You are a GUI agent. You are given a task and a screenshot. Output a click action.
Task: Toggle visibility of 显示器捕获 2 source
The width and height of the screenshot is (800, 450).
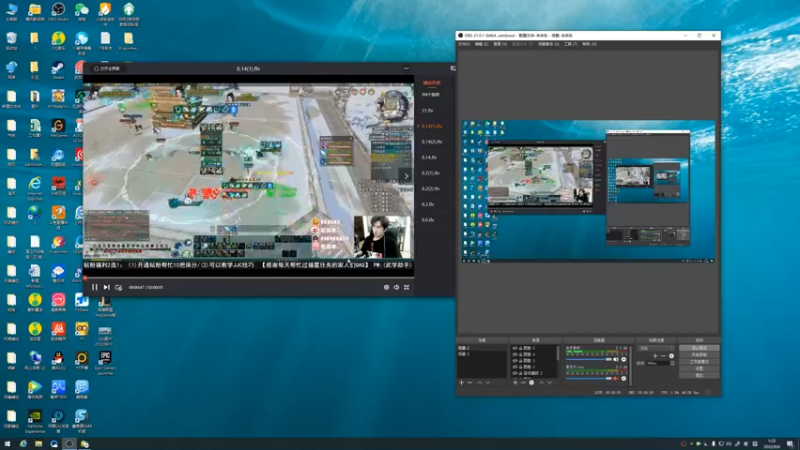point(515,373)
